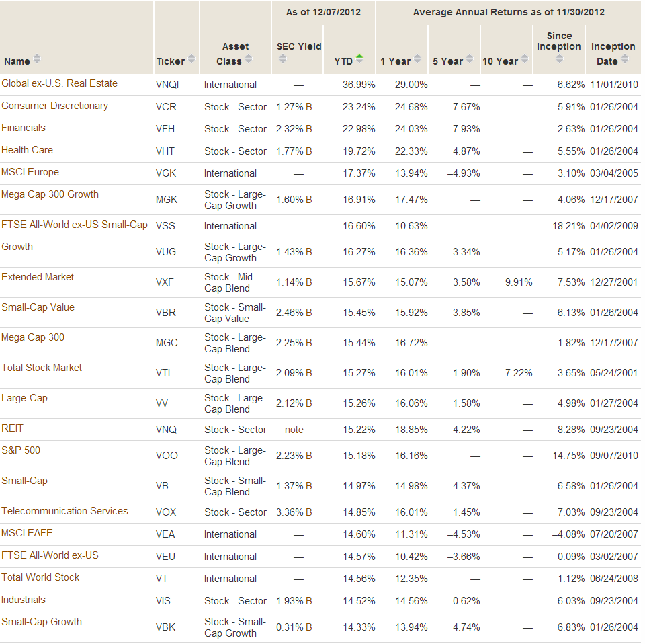Image resolution: width=645 pixels, height=644 pixels.
Task: Open Mega Cap 300 fund link
Action: click(33, 338)
